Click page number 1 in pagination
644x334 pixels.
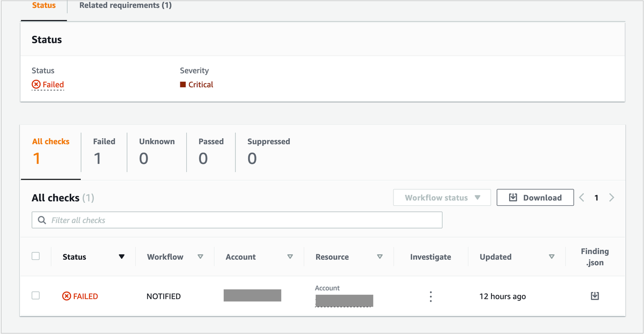pyautogui.click(x=596, y=197)
